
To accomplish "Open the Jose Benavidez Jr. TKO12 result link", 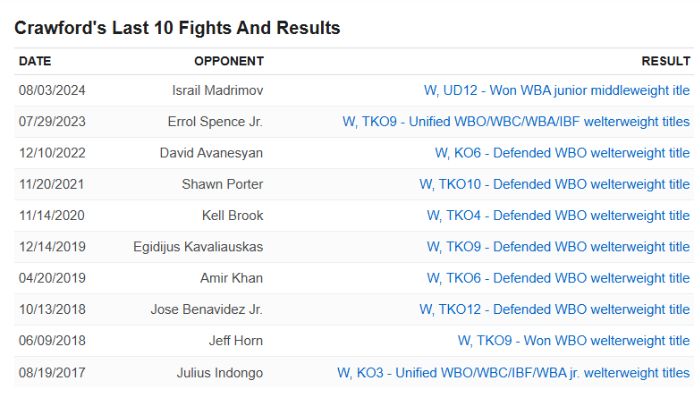I will [554, 309].
